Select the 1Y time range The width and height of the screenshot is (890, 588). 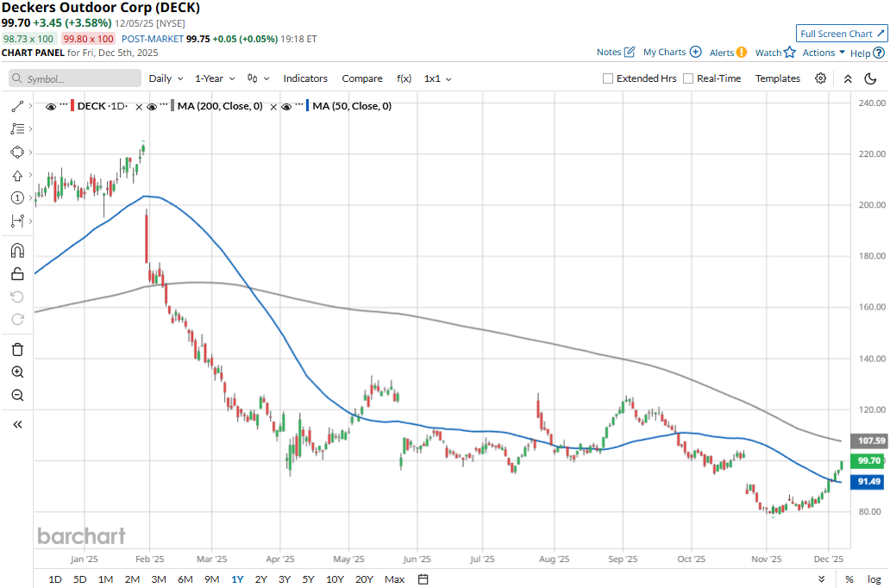(237, 579)
